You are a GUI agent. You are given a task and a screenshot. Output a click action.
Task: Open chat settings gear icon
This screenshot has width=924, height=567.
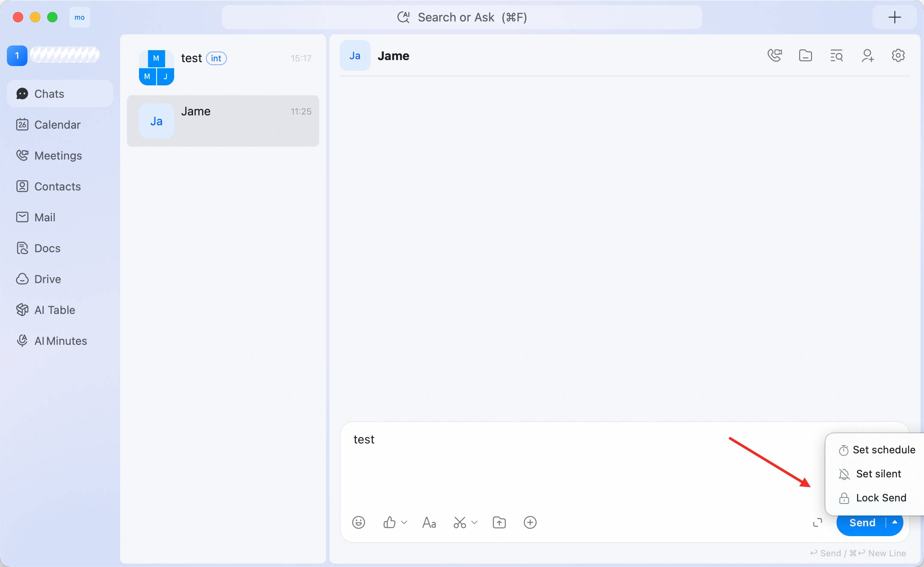[x=898, y=56]
